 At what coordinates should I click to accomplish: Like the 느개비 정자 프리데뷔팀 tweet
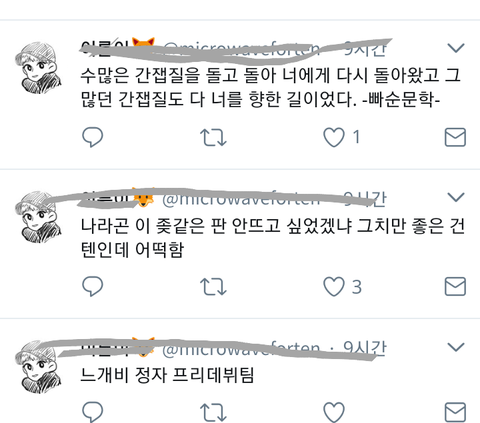coord(334,413)
